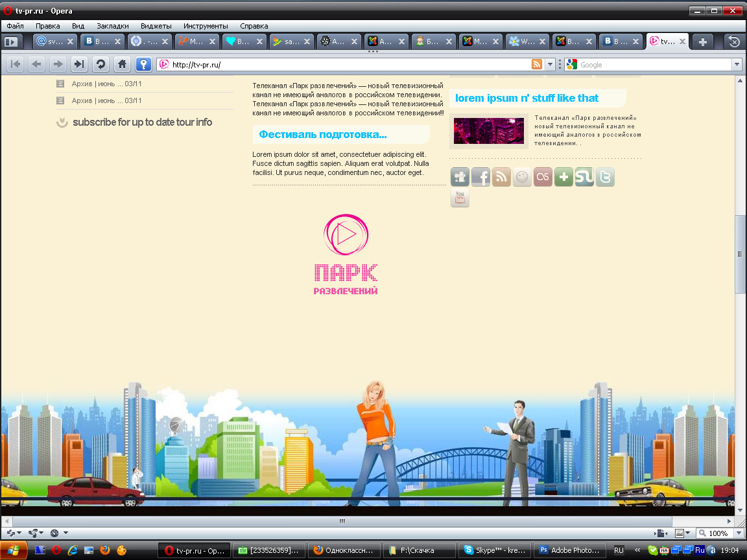This screenshot has height=560, width=747.
Task: Click the orange RSS feed icon in address bar
Action: click(537, 64)
